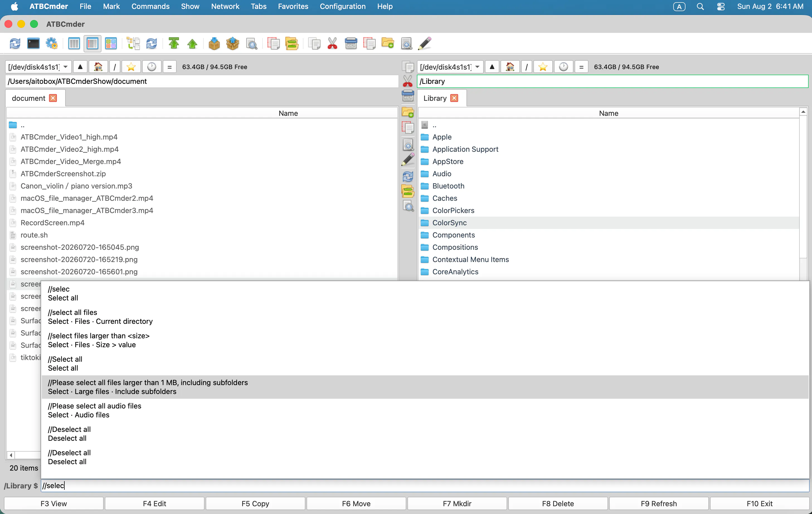
Task: Click sync folders icon in middle strip
Action: pyautogui.click(x=408, y=192)
